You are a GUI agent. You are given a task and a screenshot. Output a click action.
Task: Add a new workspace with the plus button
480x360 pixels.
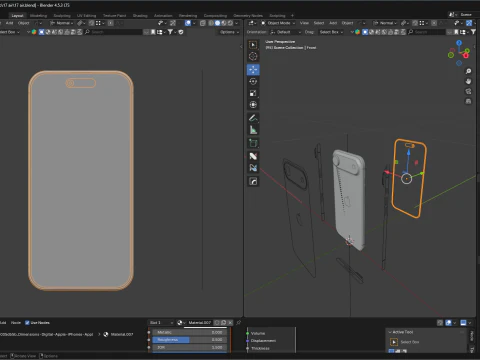(292, 15)
